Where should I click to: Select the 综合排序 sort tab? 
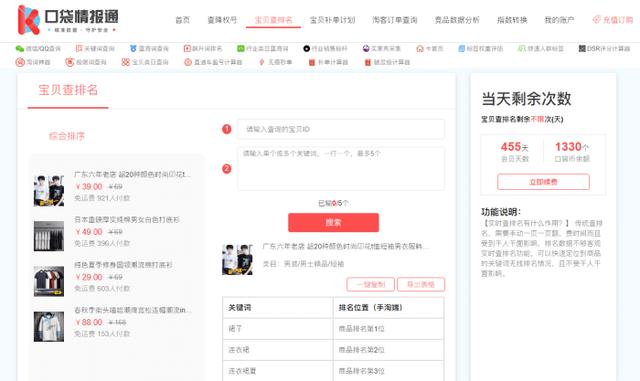pos(67,136)
